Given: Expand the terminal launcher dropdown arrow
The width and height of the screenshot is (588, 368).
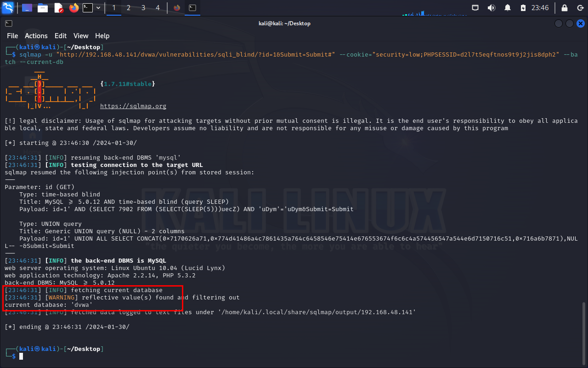Looking at the screenshot, I should pos(98,8).
